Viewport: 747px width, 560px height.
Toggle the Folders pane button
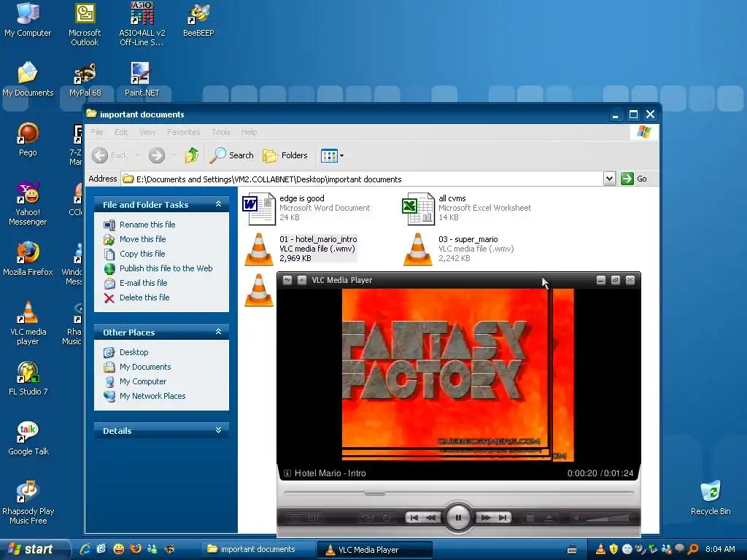(285, 155)
